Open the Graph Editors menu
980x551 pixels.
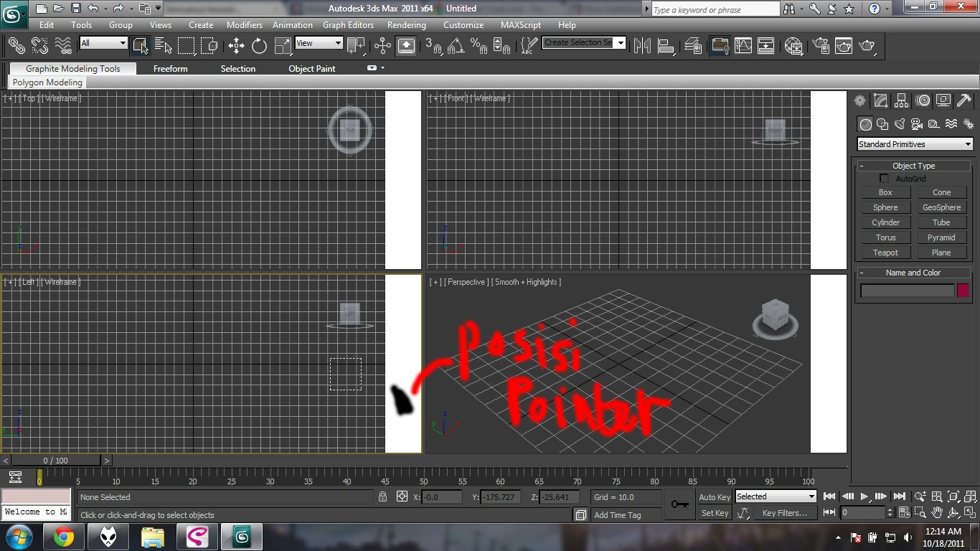coord(348,25)
